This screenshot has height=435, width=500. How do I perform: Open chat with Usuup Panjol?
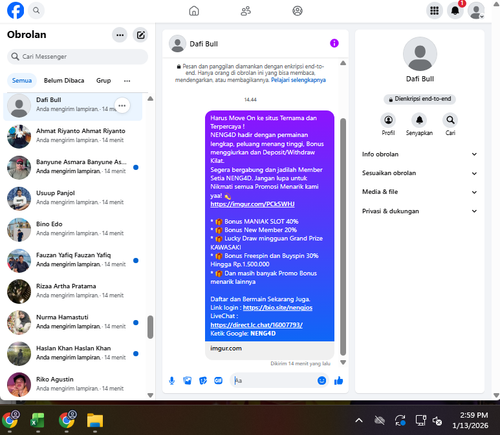(73, 198)
